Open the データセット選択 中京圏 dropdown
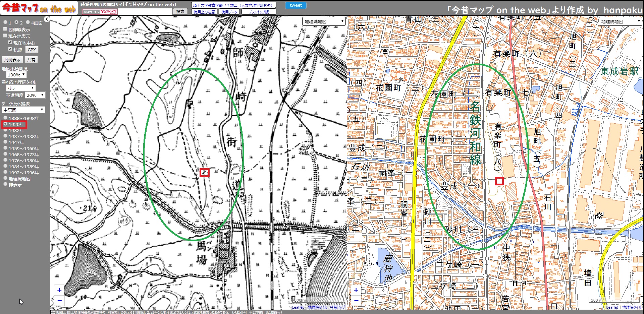Image resolution: width=644 pixels, height=314 pixels. [x=23, y=110]
